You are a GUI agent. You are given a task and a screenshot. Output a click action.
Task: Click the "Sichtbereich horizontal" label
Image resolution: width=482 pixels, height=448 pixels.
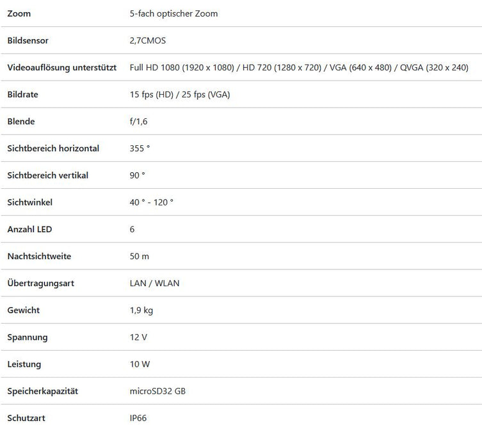pyautogui.click(x=53, y=148)
